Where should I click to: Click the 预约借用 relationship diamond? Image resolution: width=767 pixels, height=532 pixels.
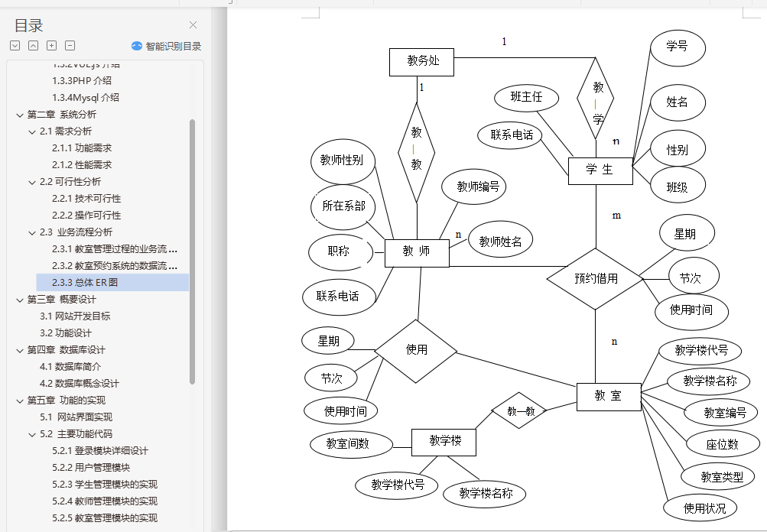coord(595,279)
